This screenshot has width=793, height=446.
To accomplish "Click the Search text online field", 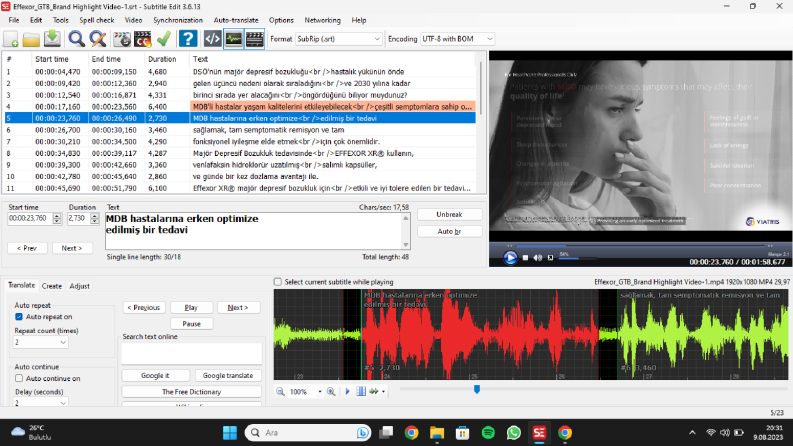I will pyautogui.click(x=191, y=353).
